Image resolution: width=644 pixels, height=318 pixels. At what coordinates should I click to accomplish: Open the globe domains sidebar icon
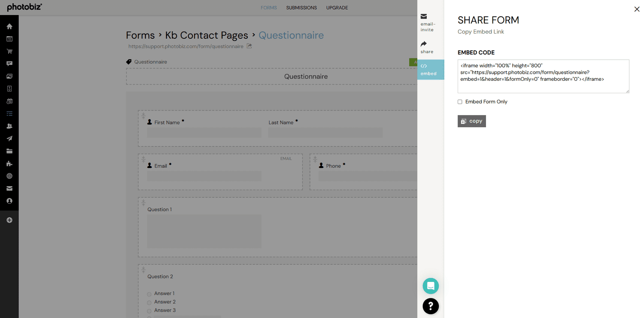pyautogui.click(x=9, y=176)
